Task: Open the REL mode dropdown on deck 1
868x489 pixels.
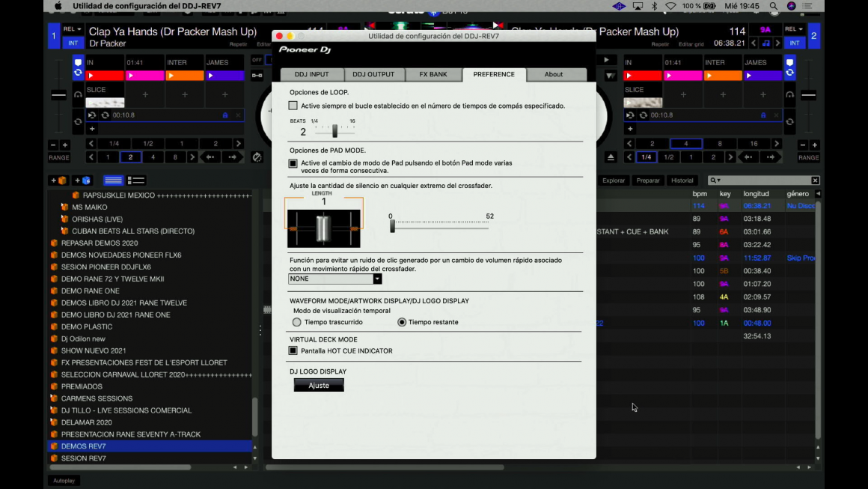Action: (x=73, y=29)
